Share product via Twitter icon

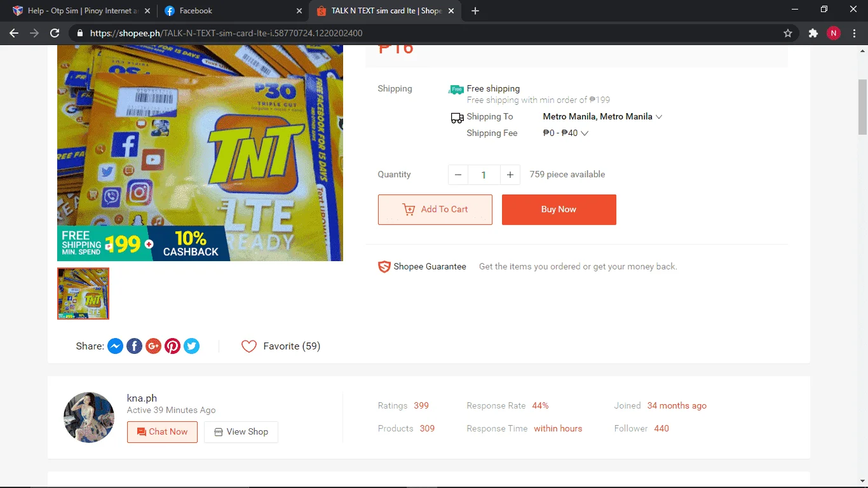pyautogui.click(x=191, y=346)
